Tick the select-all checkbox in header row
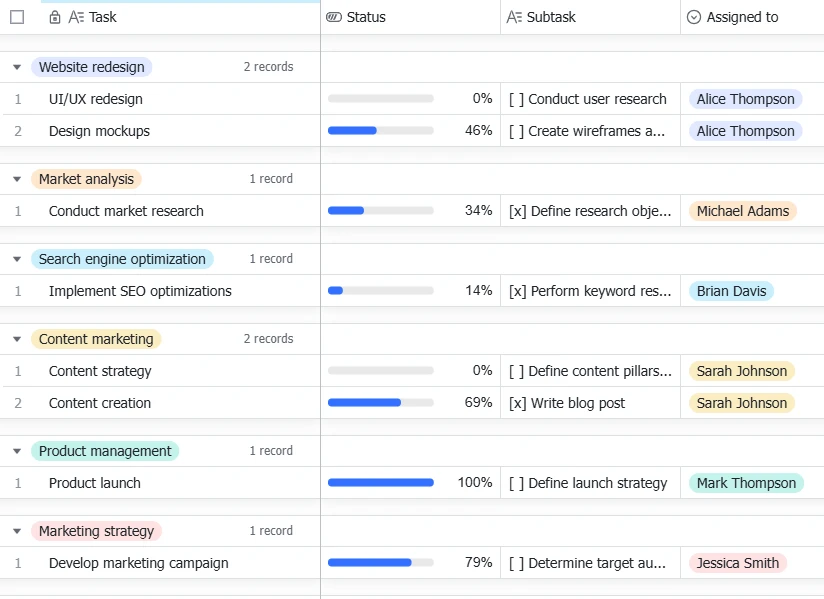Screen dimensions: 824x599 click(17, 17)
